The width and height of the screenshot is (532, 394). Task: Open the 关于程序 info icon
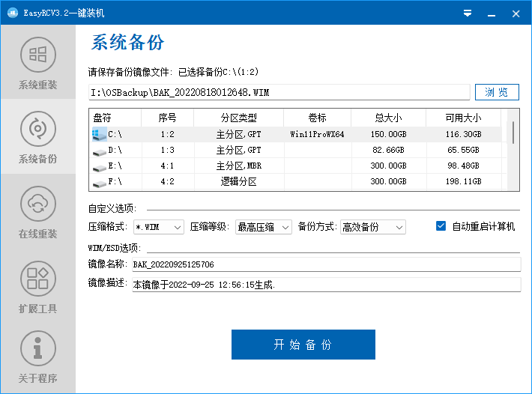(x=37, y=349)
